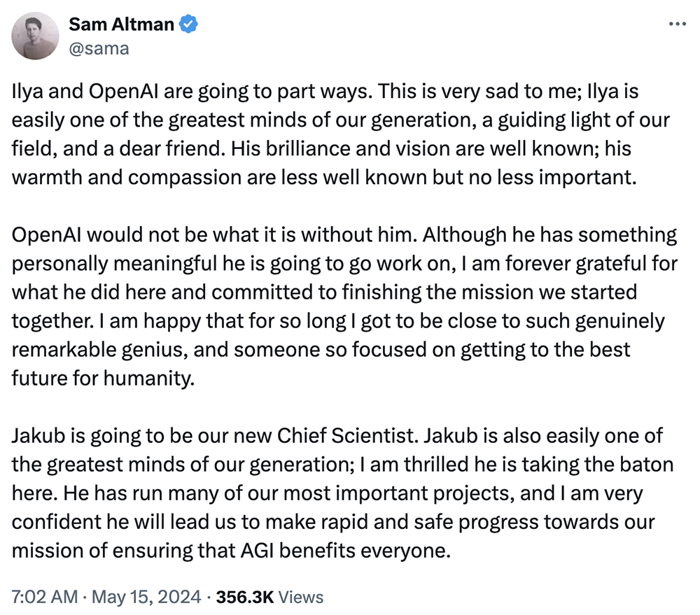Open the Sam Altman display name link
700x615 pixels.
click(x=121, y=24)
